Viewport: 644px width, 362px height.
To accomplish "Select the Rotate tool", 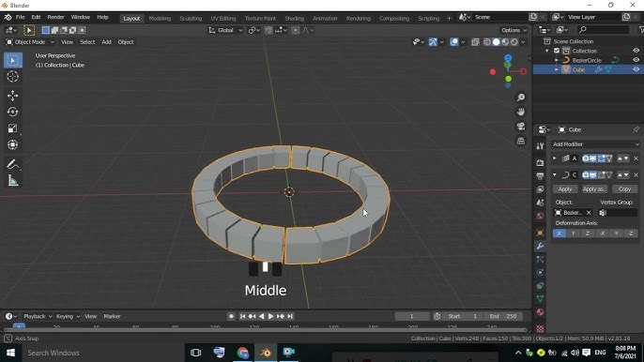I will 13,112.
